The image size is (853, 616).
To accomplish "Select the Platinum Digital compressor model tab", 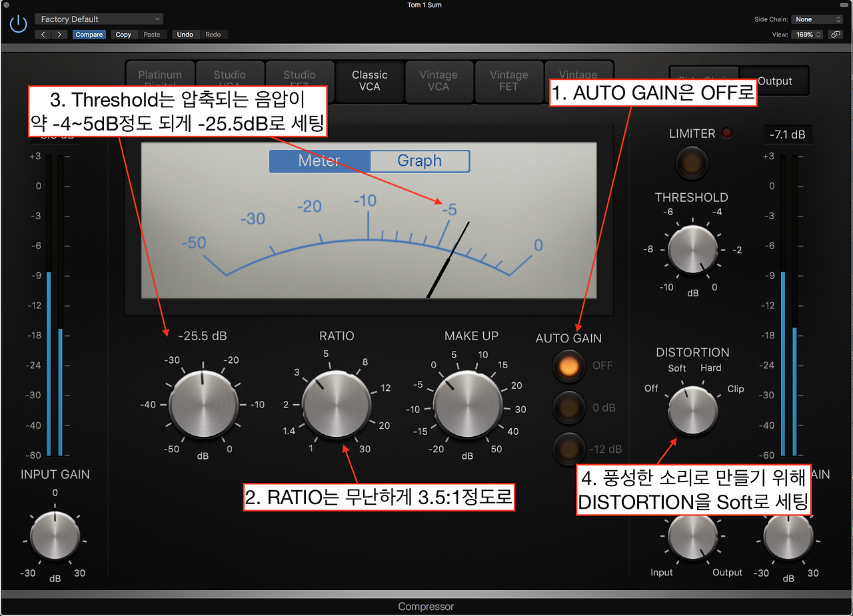I will click(160, 81).
